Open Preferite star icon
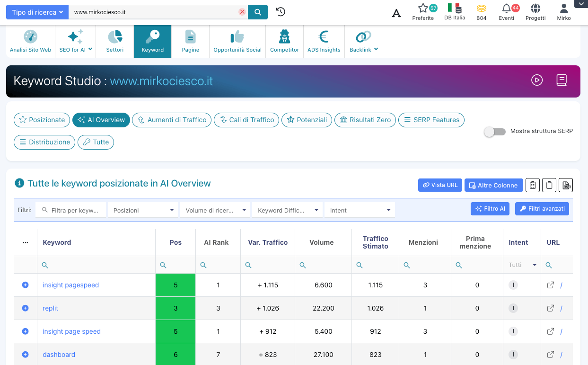 [423, 12]
